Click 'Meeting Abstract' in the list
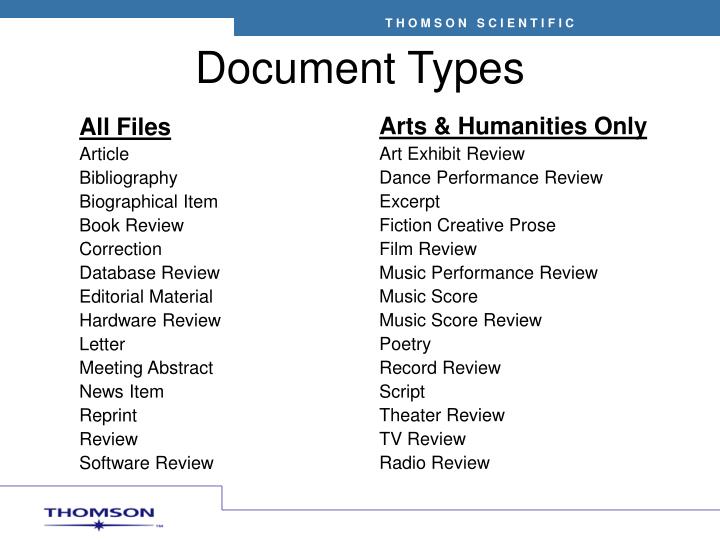The image size is (720, 540). tap(146, 368)
